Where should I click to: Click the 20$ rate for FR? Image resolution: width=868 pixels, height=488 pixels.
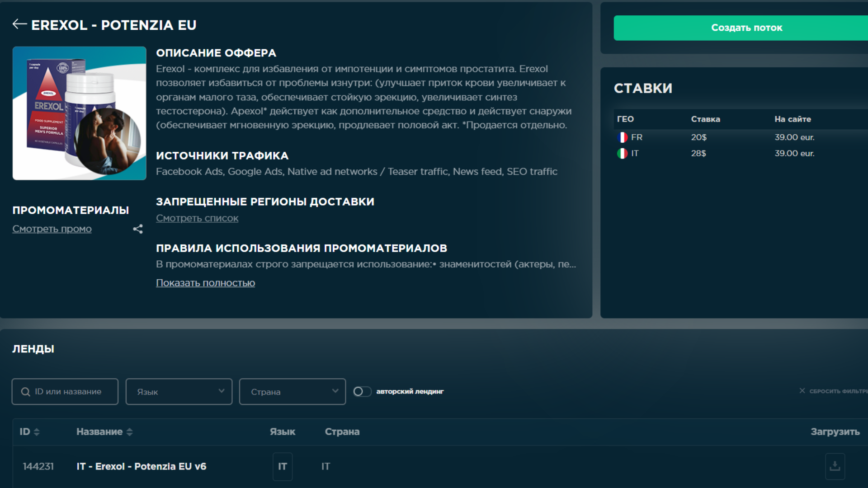coord(699,137)
